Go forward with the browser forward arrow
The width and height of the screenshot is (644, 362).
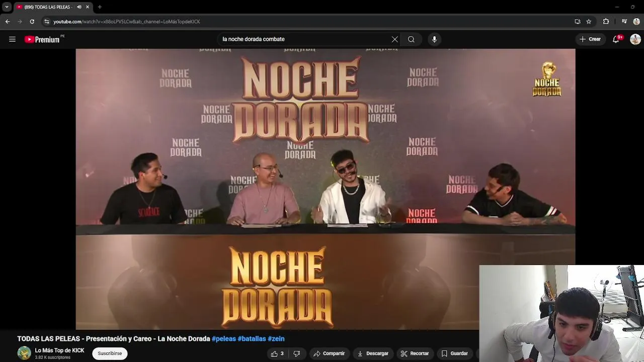[20, 22]
